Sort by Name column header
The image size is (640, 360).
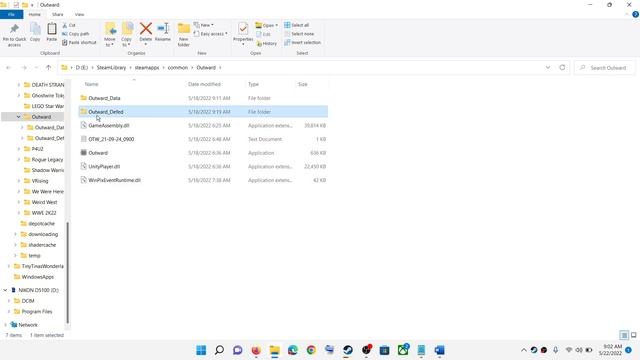(x=91, y=84)
